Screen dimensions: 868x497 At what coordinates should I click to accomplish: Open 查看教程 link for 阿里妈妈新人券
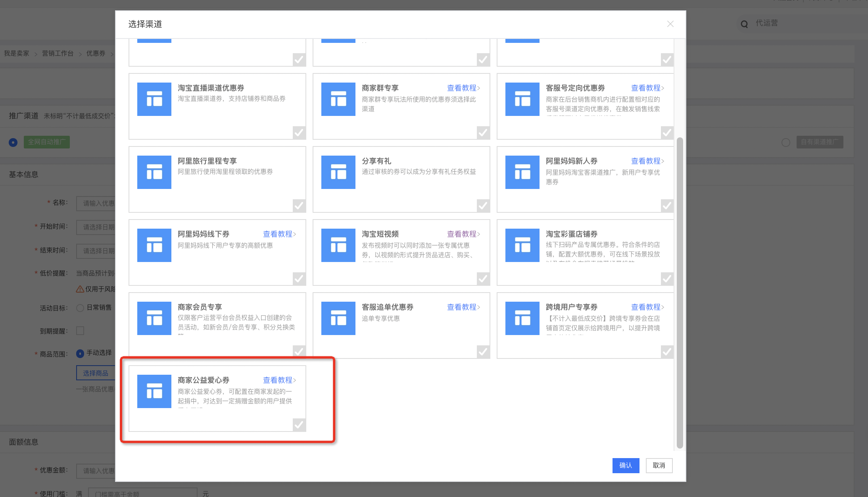click(x=647, y=161)
